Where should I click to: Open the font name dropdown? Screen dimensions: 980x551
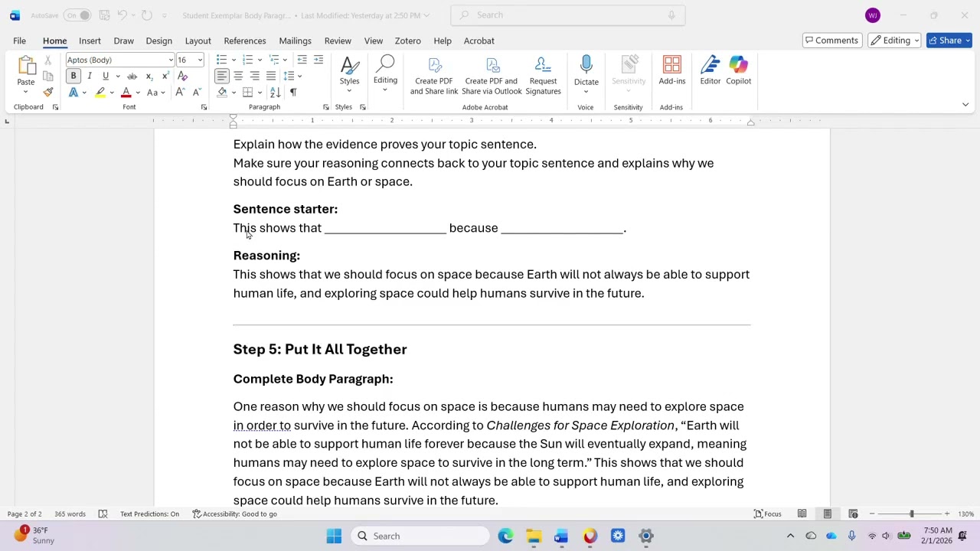click(171, 60)
